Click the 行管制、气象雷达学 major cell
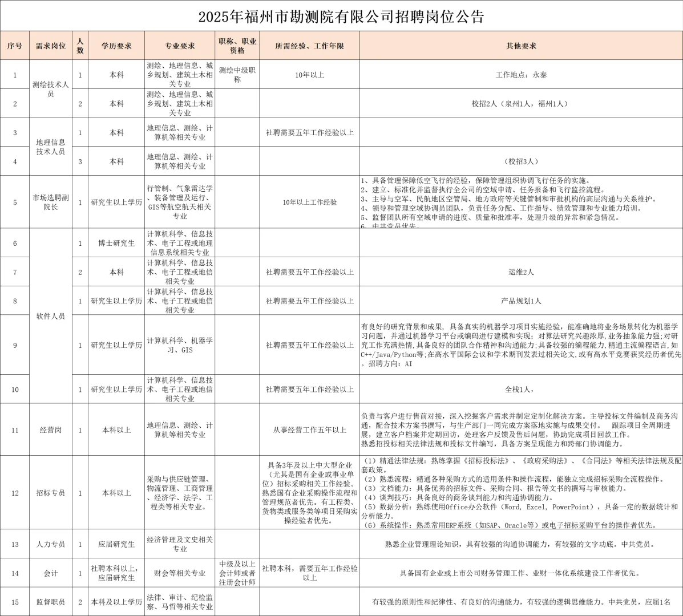 [180, 202]
